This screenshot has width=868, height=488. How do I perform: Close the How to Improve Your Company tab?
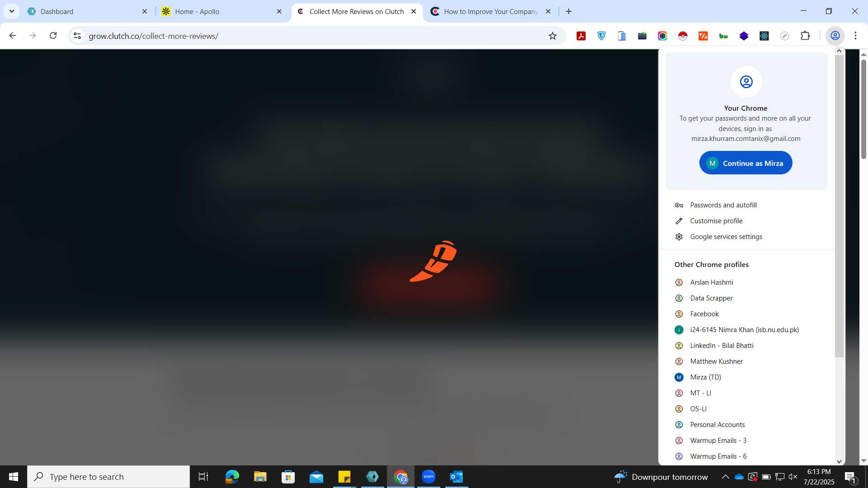[548, 11]
